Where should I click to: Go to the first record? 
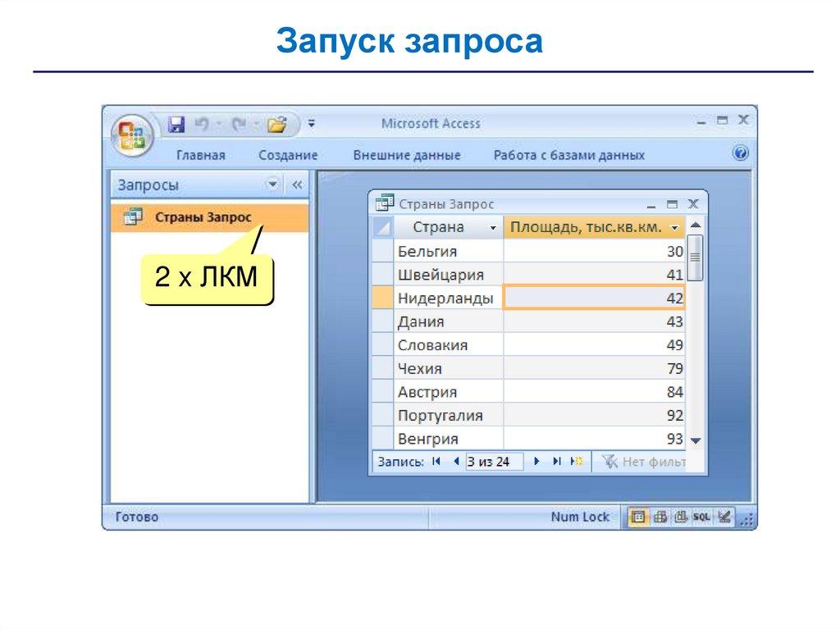coord(436,462)
